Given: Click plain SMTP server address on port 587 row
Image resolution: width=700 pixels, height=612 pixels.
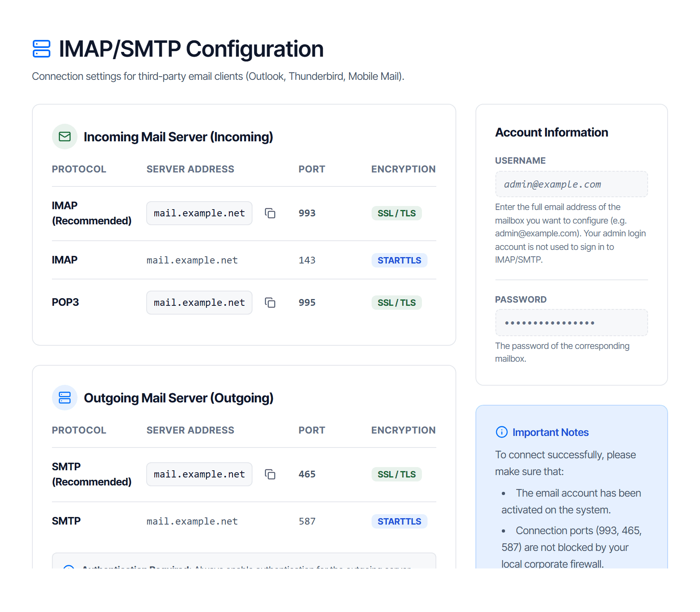Looking at the screenshot, I should point(192,521).
